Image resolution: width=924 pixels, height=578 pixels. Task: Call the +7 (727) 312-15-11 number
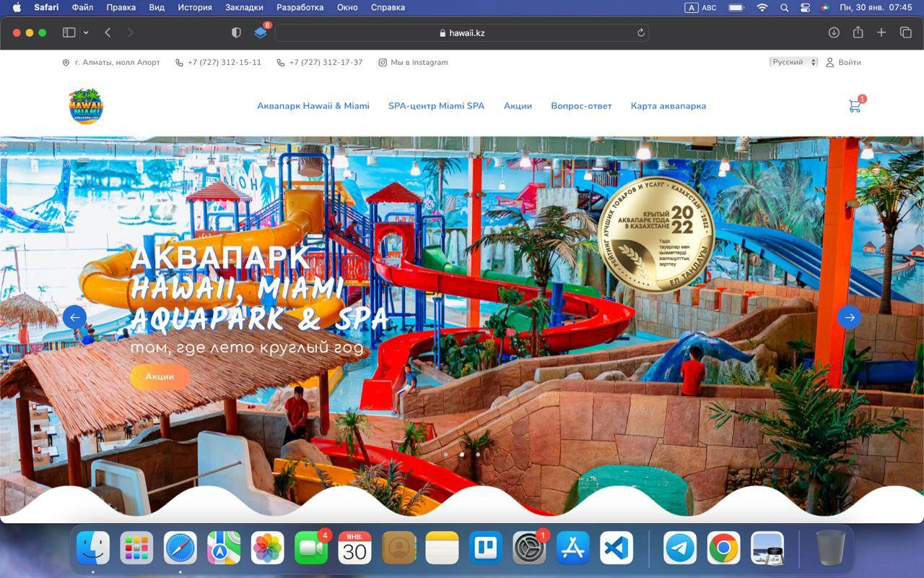(x=218, y=62)
